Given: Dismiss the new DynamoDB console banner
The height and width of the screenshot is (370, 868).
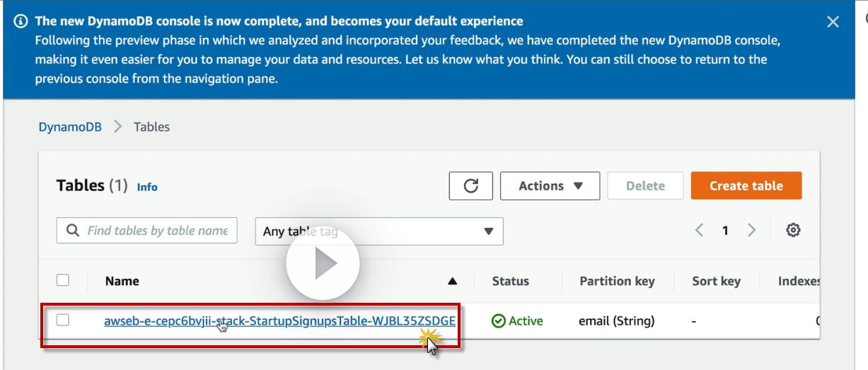Looking at the screenshot, I should click(833, 22).
